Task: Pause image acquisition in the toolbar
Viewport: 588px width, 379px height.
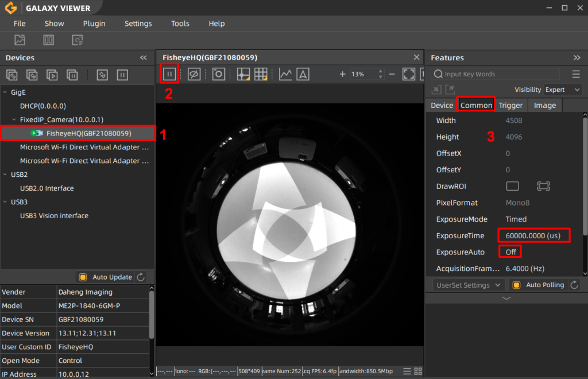Action: click(x=169, y=74)
